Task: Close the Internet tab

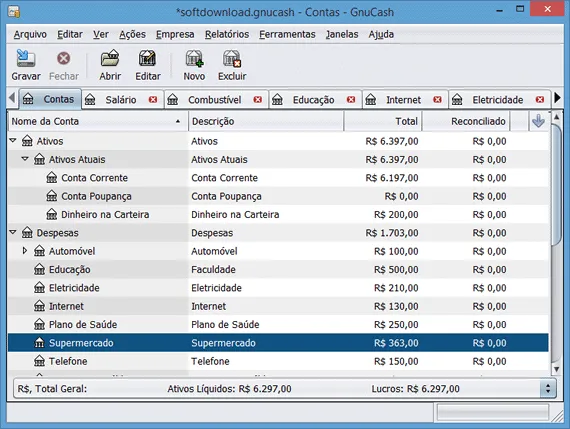Action: (438, 100)
